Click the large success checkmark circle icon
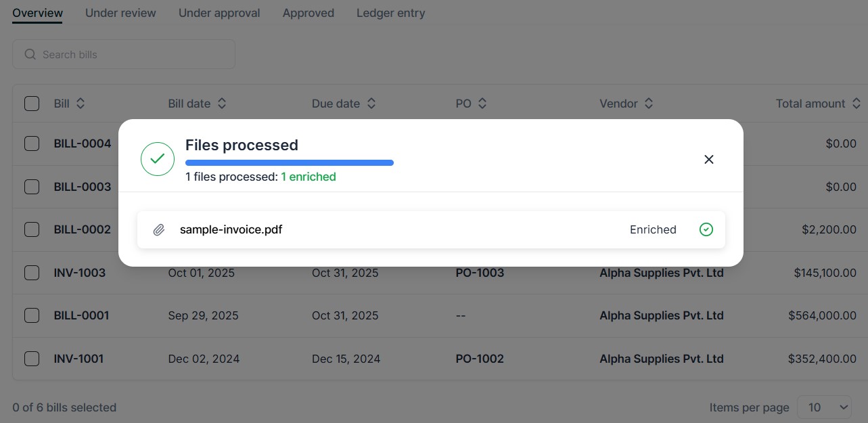The image size is (868, 423). [x=157, y=159]
